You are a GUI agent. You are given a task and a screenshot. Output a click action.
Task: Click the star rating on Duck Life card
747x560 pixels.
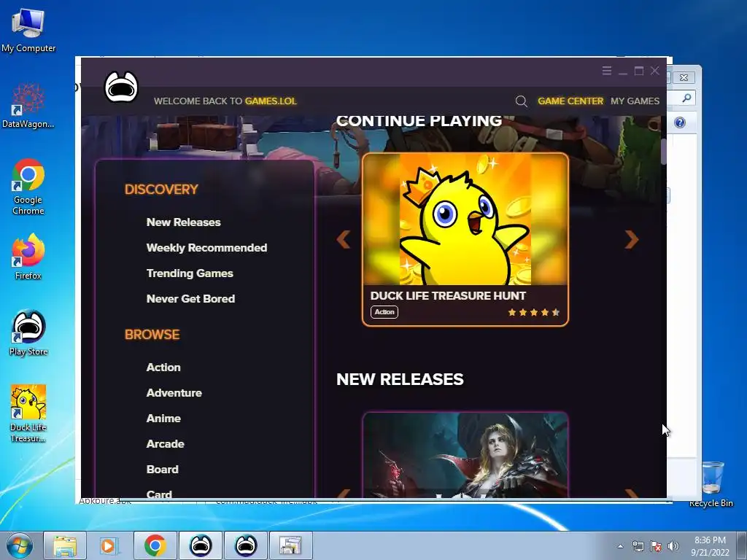[533, 312]
